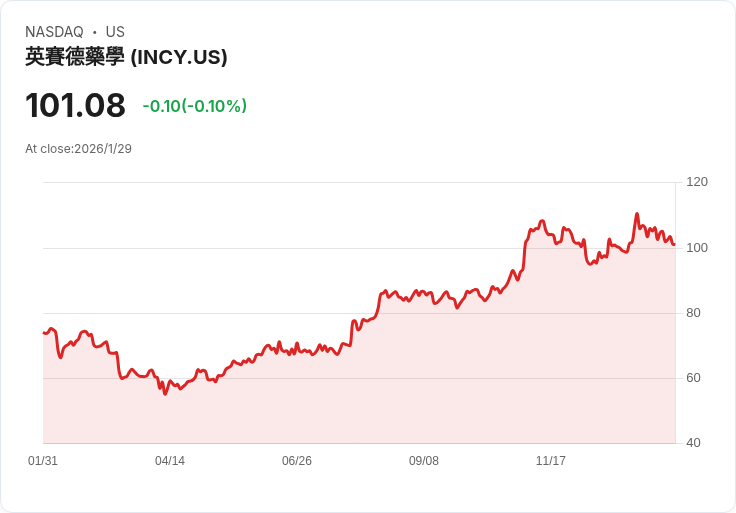
Task: Open the 英賽德藥學 (INCY.US) stock title
Action: 126,57
